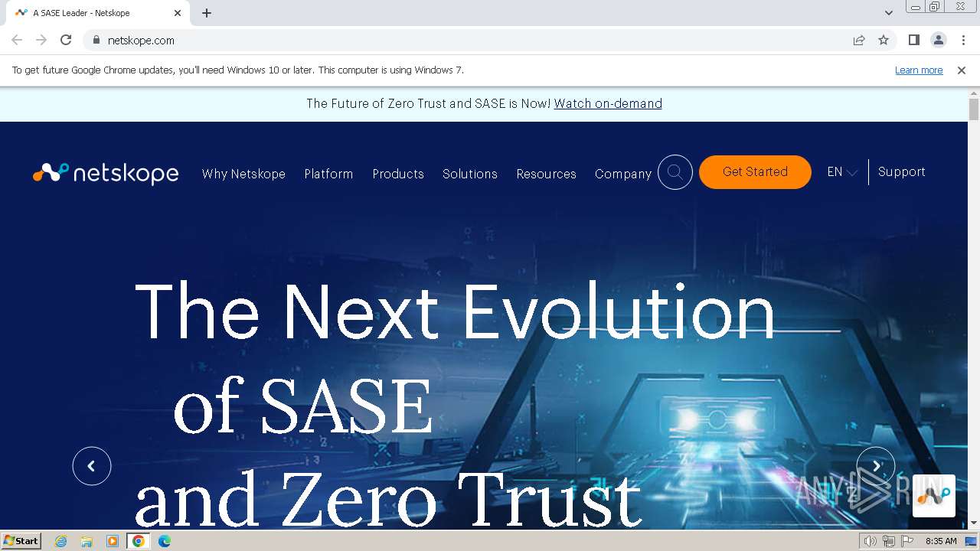The width and height of the screenshot is (980, 551).
Task: Reload the netskope.com page
Action: [66, 40]
